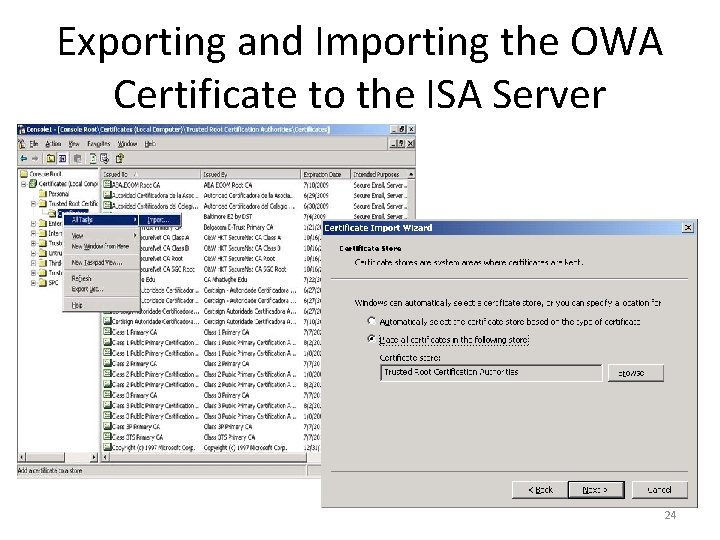Open the console system icon left of File menu
The width and height of the screenshot is (720, 540).
[x=22, y=144]
